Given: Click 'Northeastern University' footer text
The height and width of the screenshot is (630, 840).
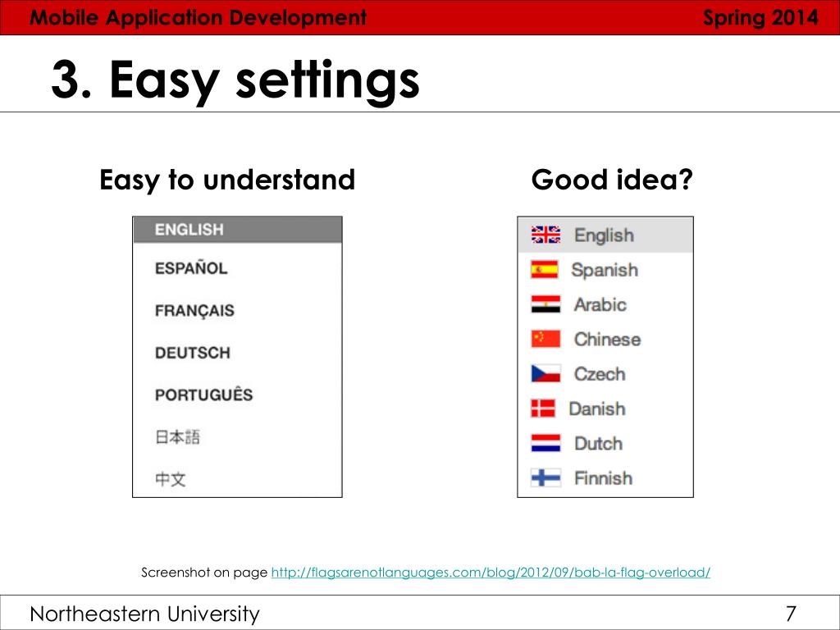Looking at the screenshot, I should click(144, 614).
